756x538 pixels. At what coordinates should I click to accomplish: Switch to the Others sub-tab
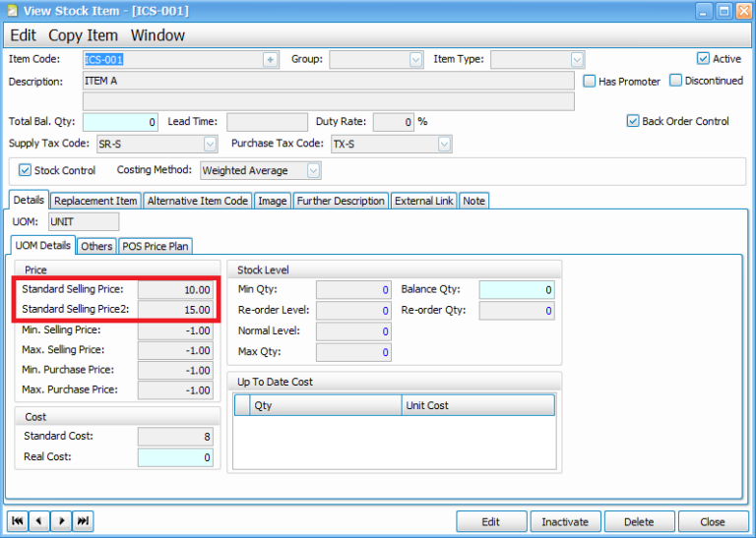96,246
